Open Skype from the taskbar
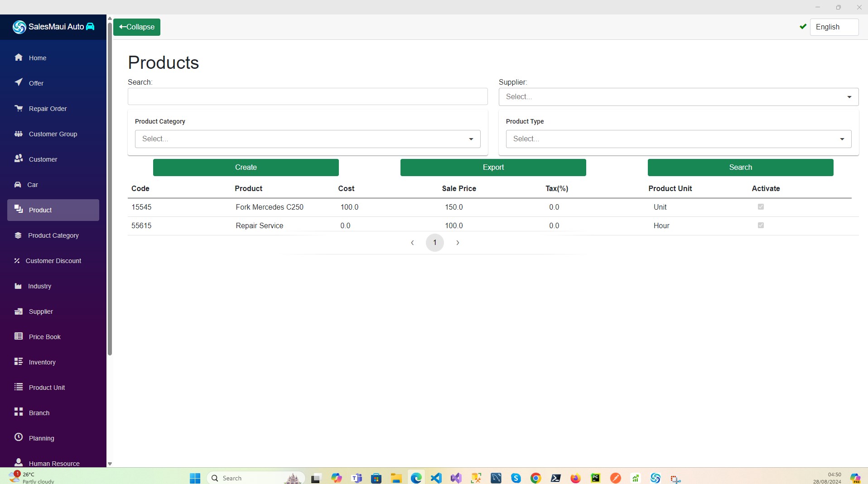This screenshot has height=484, width=868. click(x=516, y=478)
